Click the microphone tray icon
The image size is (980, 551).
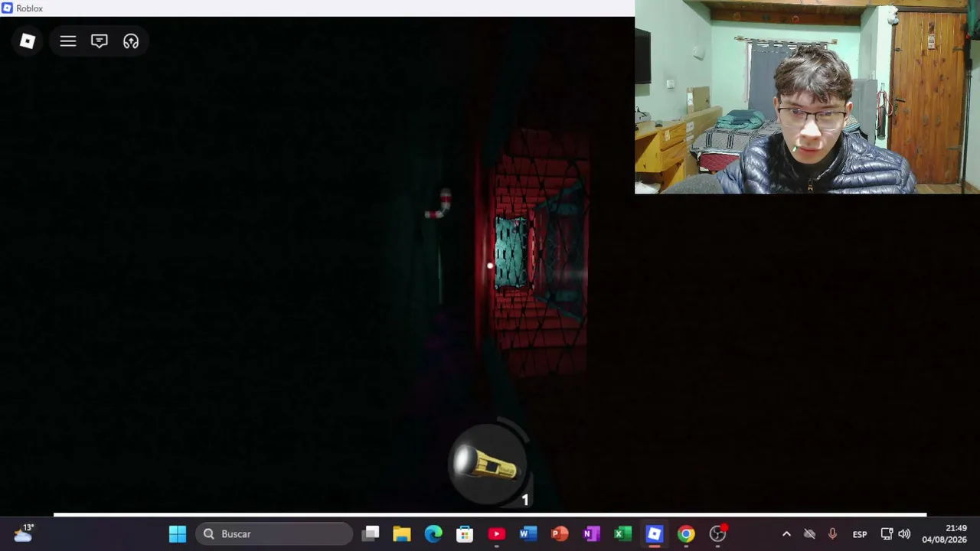point(832,534)
